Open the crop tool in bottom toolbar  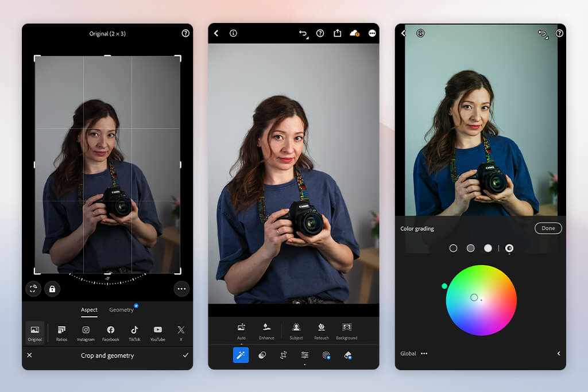[x=284, y=355]
